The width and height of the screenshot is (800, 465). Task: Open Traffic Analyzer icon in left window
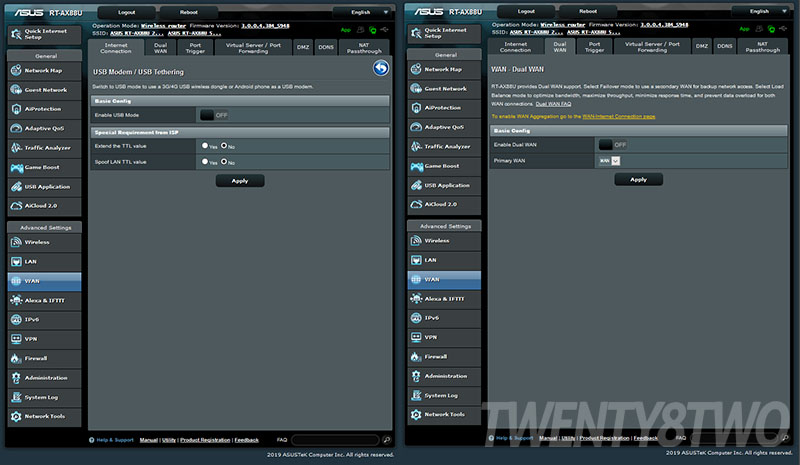pyautogui.click(x=16, y=148)
